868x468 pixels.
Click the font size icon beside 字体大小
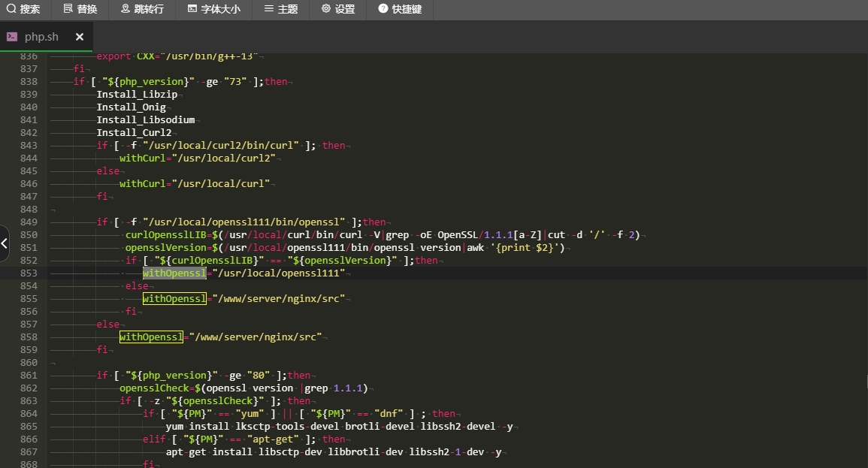[192, 9]
